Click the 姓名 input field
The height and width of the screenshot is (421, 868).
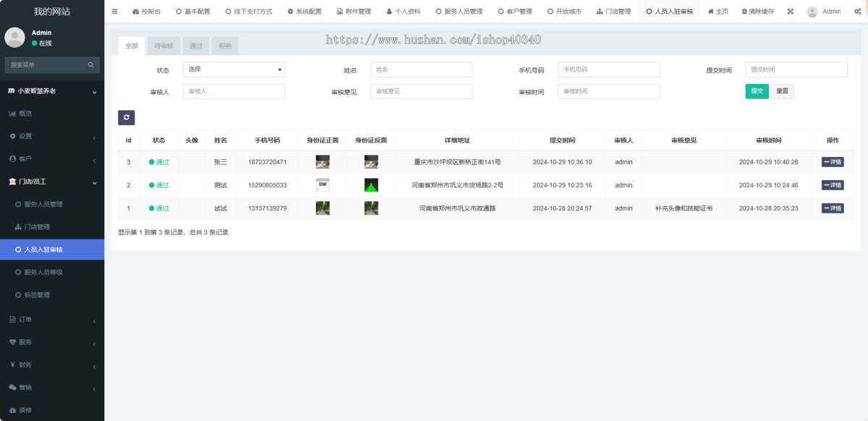[x=421, y=69]
